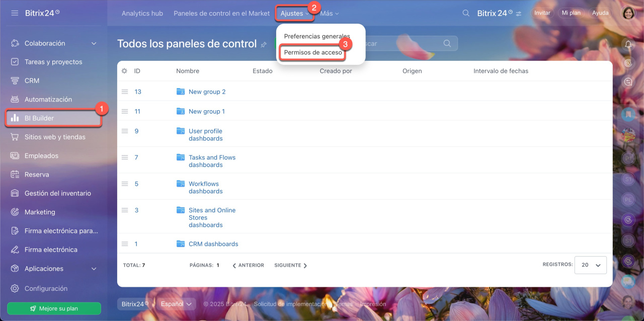The image size is (644, 321).
Task: Open User profile dashboards link
Action: 206,134
